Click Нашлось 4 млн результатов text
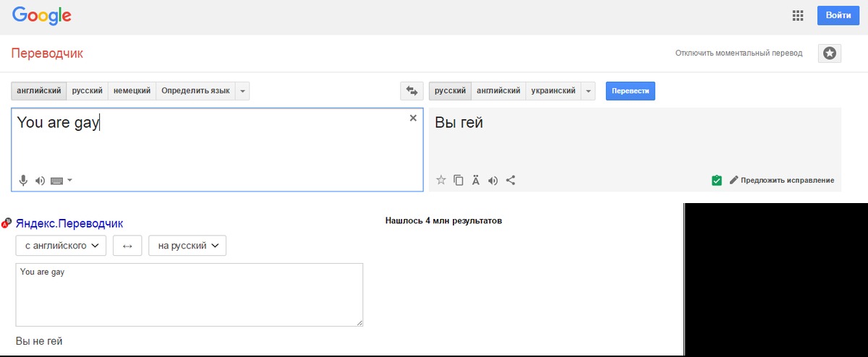 click(443, 220)
